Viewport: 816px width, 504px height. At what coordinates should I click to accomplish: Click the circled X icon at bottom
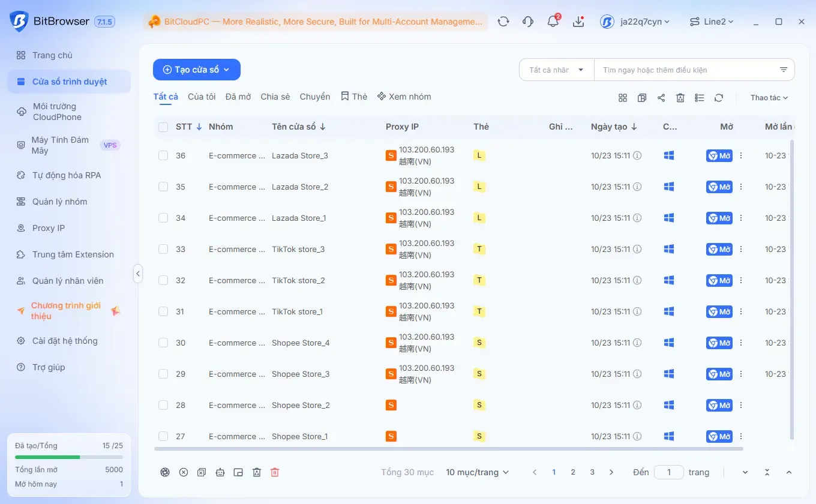(184, 472)
